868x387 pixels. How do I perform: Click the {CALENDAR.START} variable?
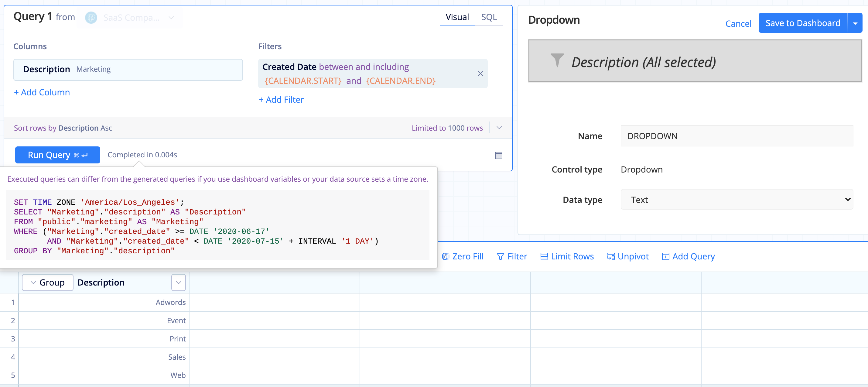(x=303, y=81)
